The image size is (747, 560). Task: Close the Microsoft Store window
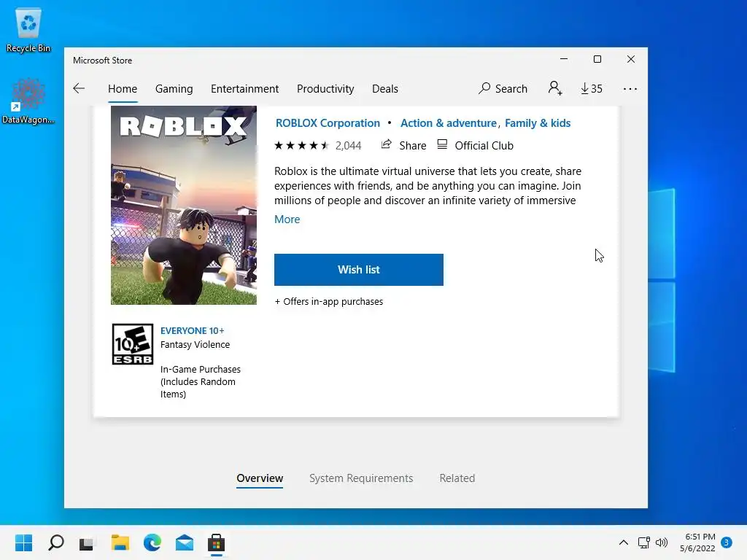[x=631, y=59]
